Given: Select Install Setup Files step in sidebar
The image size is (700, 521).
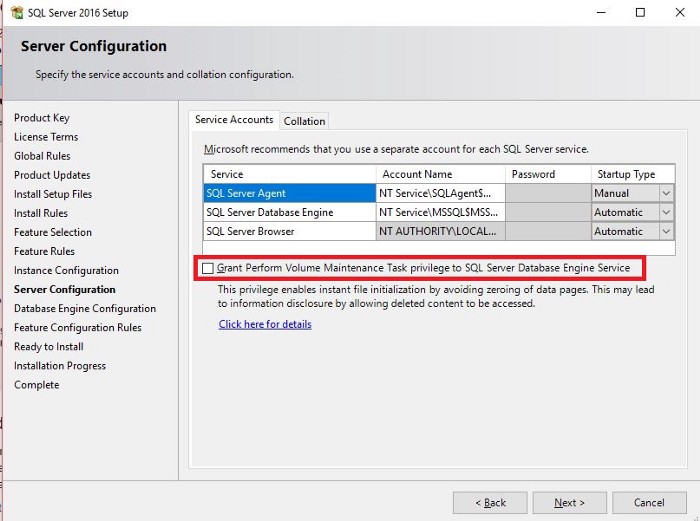Looking at the screenshot, I should pos(53,194).
